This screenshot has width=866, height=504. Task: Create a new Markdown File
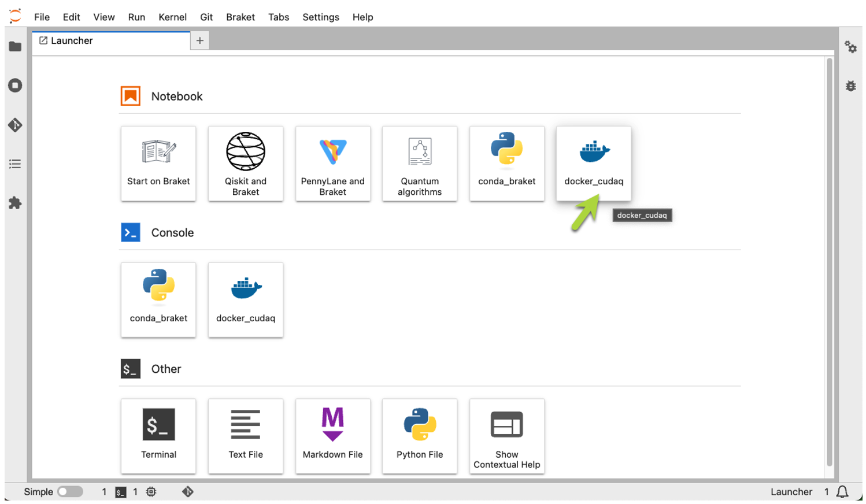333,436
